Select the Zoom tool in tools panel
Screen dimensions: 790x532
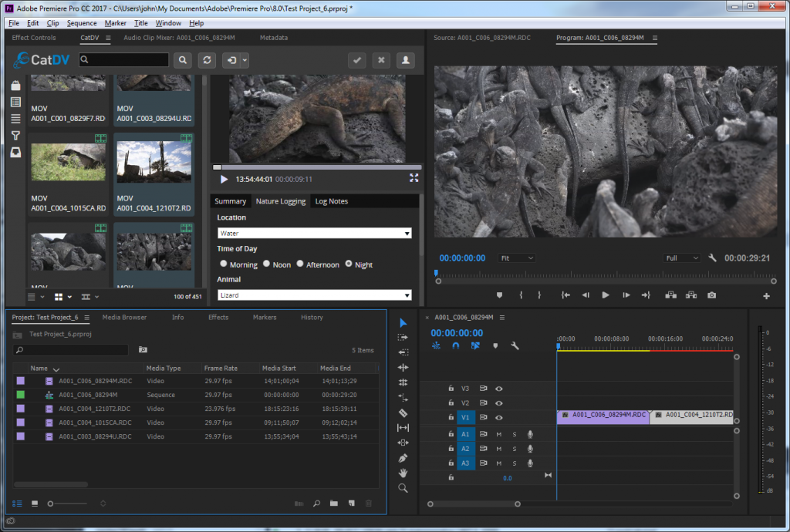click(403, 488)
